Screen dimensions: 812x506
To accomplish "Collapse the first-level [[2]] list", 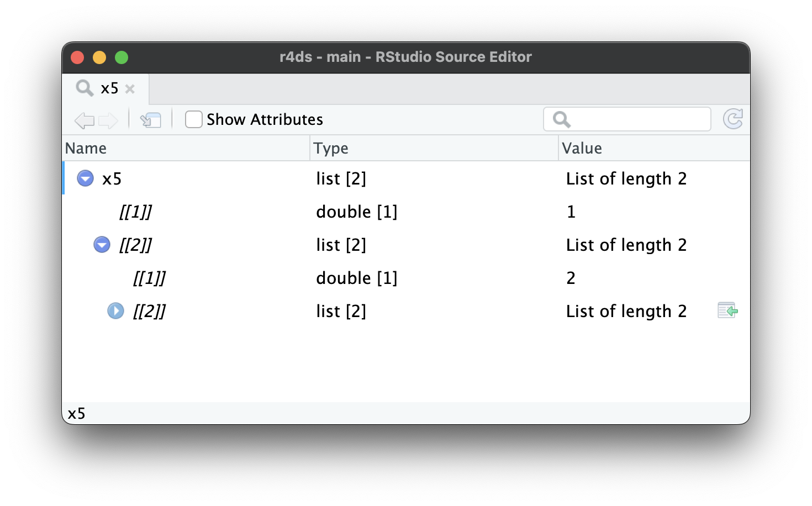I will [x=102, y=245].
